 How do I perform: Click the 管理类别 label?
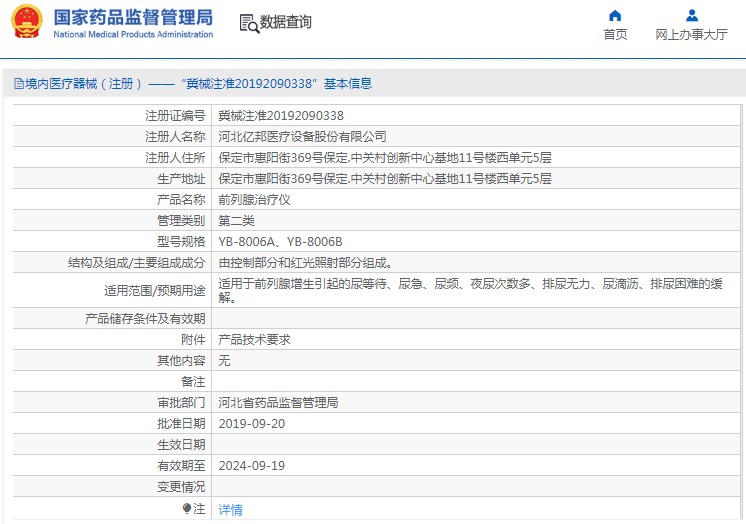181,221
